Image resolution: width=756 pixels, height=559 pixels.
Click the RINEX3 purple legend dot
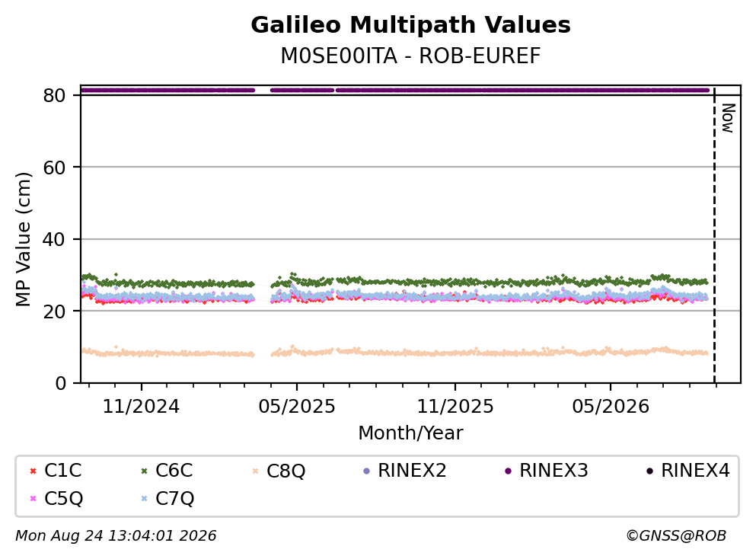click(508, 471)
